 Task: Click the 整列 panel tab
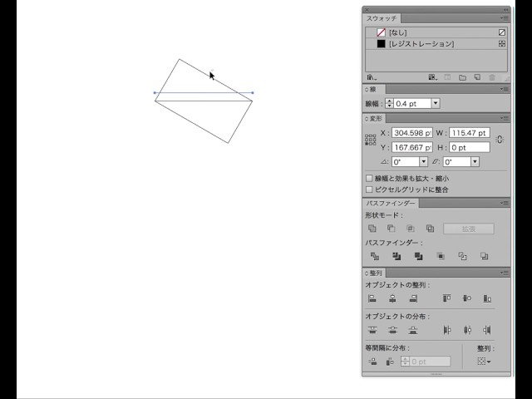(376, 273)
